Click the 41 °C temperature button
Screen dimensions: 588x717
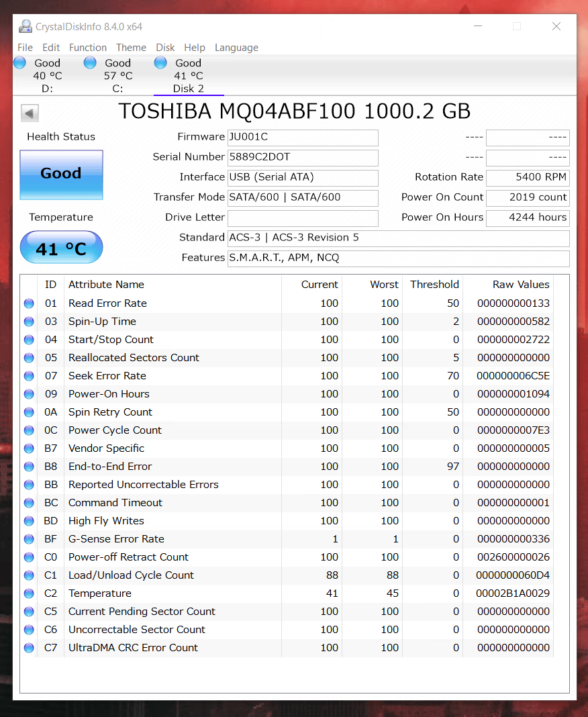[x=61, y=247]
